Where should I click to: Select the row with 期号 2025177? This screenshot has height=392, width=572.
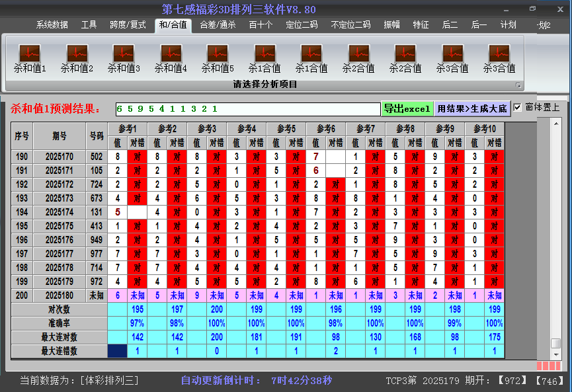point(258,254)
